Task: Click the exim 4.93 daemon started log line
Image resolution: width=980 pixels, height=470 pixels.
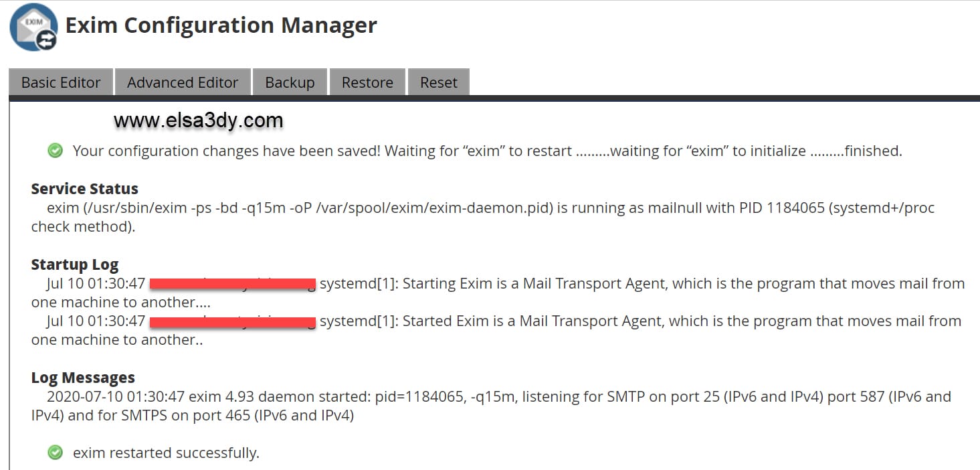Action: point(491,406)
